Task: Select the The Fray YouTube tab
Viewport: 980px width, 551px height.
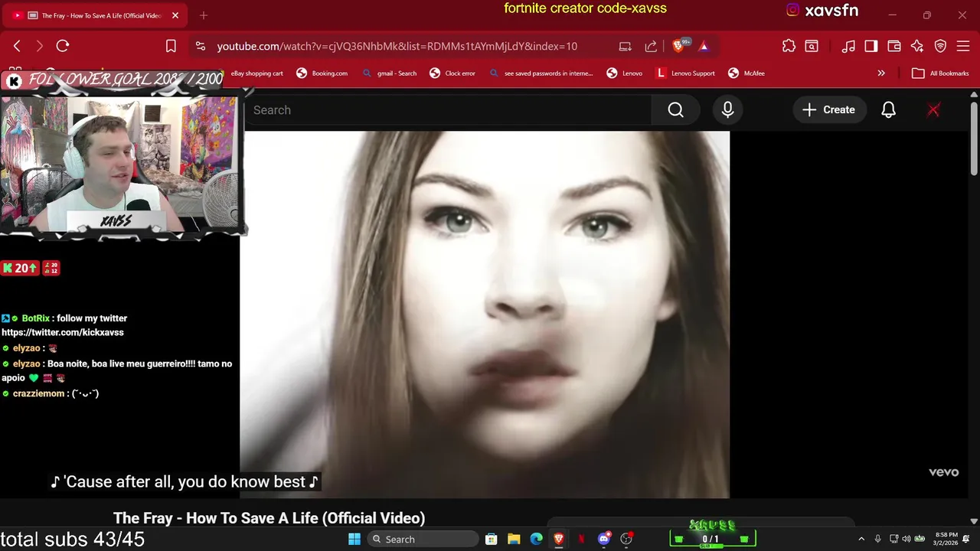Action: tap(96, 15)
